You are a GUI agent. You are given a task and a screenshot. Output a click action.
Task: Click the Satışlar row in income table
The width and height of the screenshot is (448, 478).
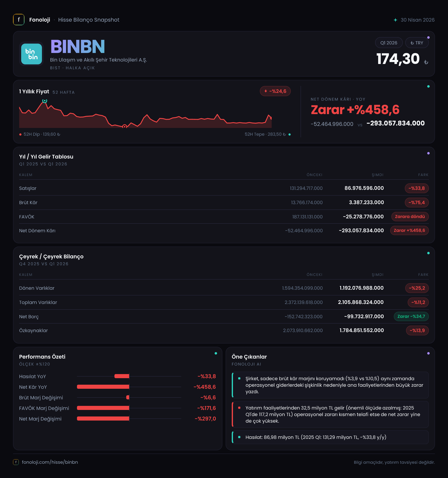(224, 188)
